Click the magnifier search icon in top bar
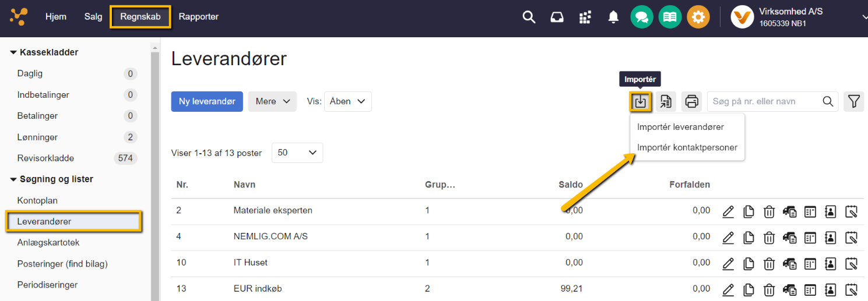 tap(529, 17)
